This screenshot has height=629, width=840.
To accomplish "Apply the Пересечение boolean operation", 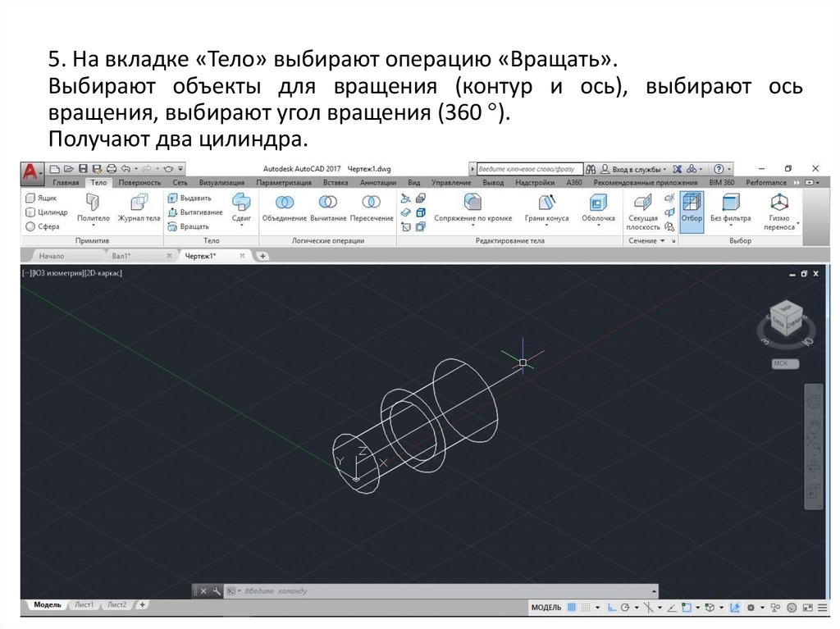I will 372,207.
